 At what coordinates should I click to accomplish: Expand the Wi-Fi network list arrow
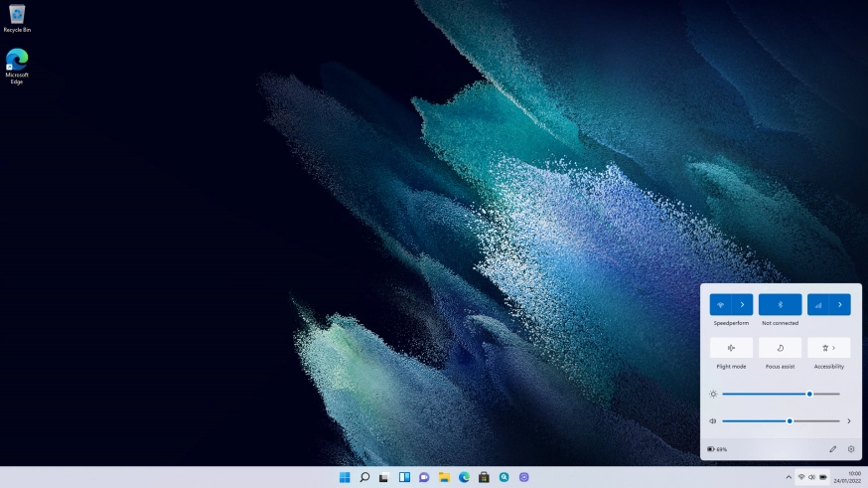[742, 305]
